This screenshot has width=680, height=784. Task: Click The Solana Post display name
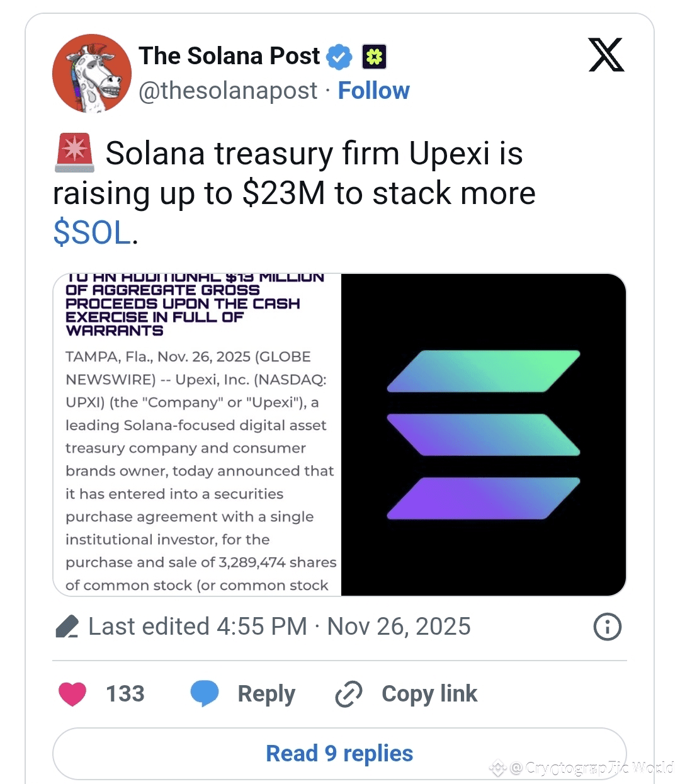pos(229,56)
